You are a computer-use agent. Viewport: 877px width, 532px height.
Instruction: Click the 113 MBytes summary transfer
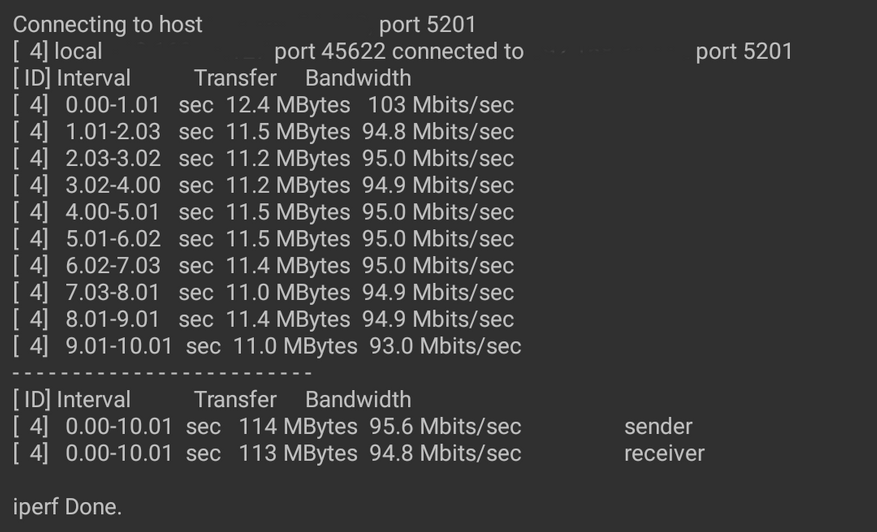click(298, 454)
